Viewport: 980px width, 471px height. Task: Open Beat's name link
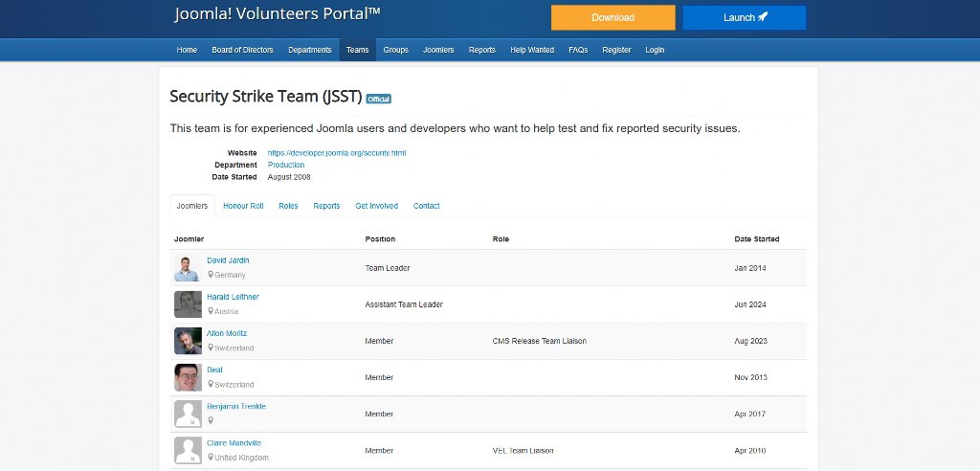(x=215, y=370)
